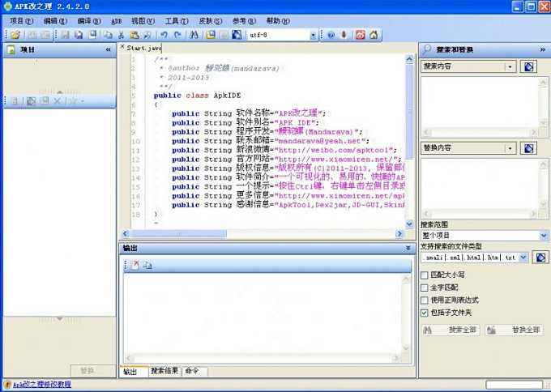Image resolution: width=551 pixels, height=392 pixels.
Task: Click the Paste icon in toolbar
Action: pyautogui.click(x=134, y=35)
